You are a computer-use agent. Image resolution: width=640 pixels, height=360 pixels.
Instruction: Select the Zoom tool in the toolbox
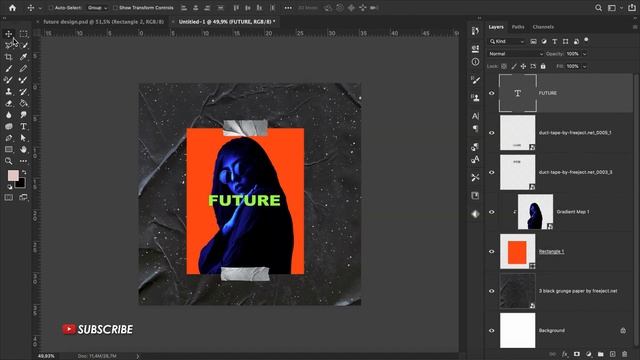coord(9,161)
